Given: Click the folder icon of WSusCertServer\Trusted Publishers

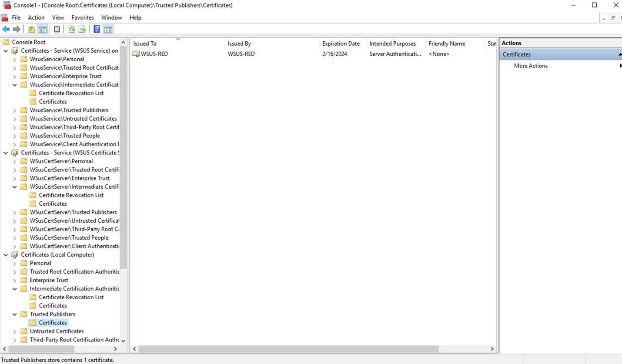Looking at the screenshot, I should 24,212.
